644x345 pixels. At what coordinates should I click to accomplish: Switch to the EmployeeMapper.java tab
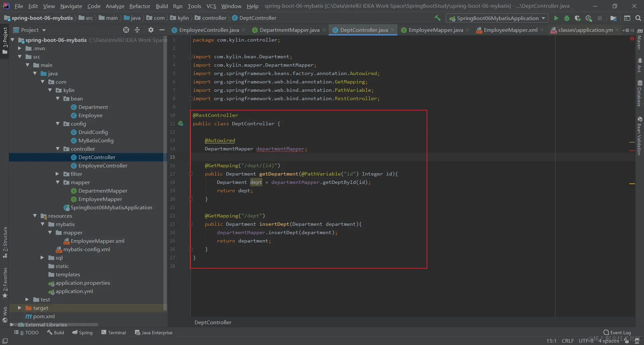(x=435, y=30)
